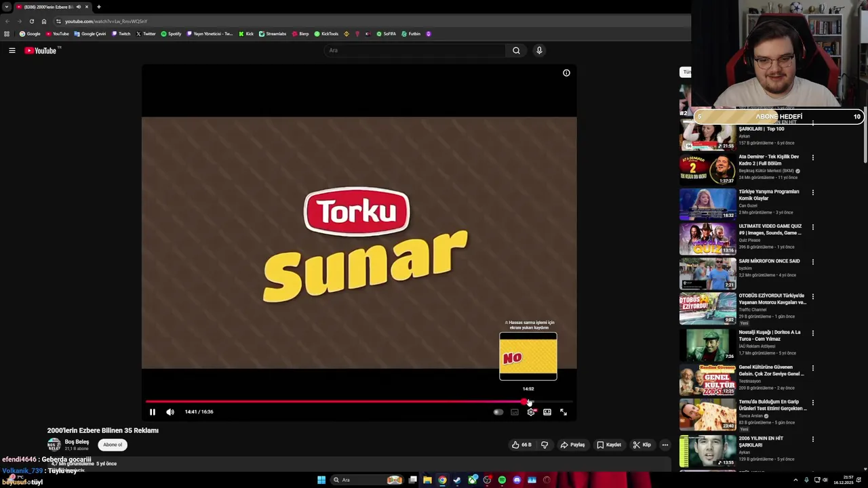Screen dimensions: 868x488
Task: Open options for SARI MİKROFON ONCE SAID
Action: [813, 262]
